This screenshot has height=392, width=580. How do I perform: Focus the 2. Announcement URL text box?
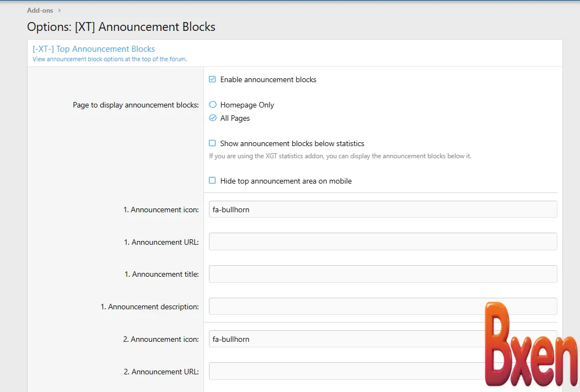coord(342,371)
